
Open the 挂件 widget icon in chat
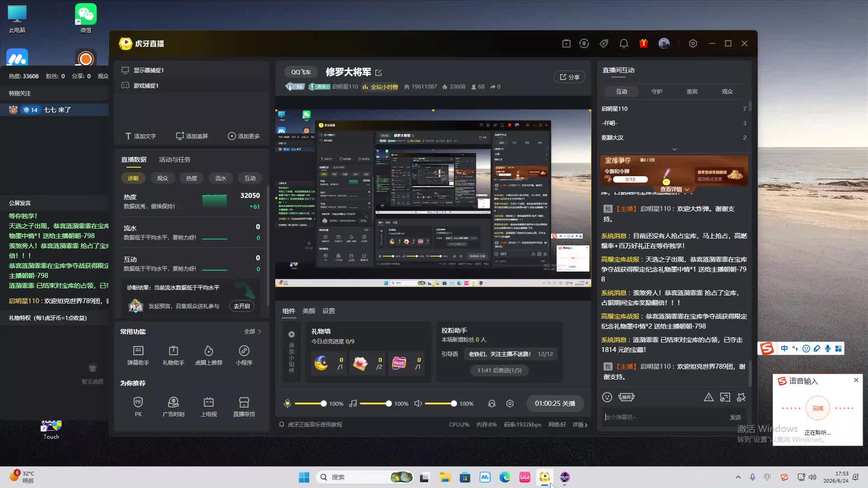pyautogui.click(x=627, y=397)
